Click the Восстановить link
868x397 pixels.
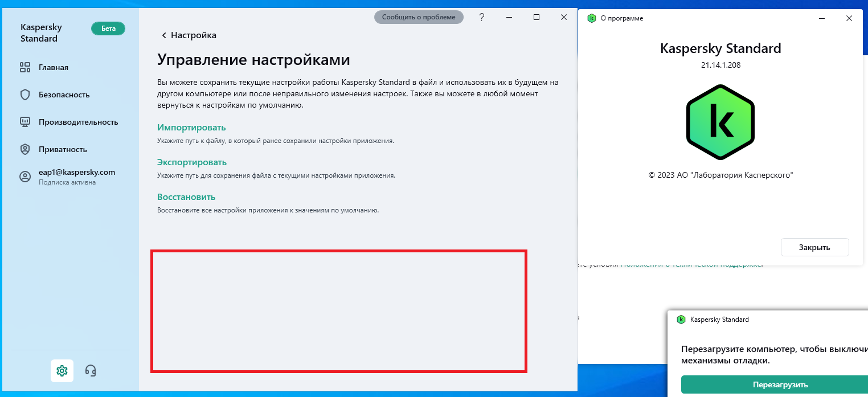[186, 197]
